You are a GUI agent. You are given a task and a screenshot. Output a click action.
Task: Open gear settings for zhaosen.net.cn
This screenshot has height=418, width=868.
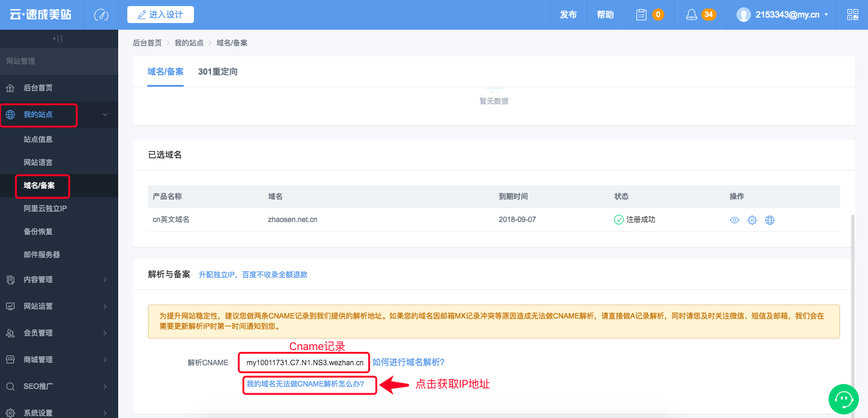[752, 220]
